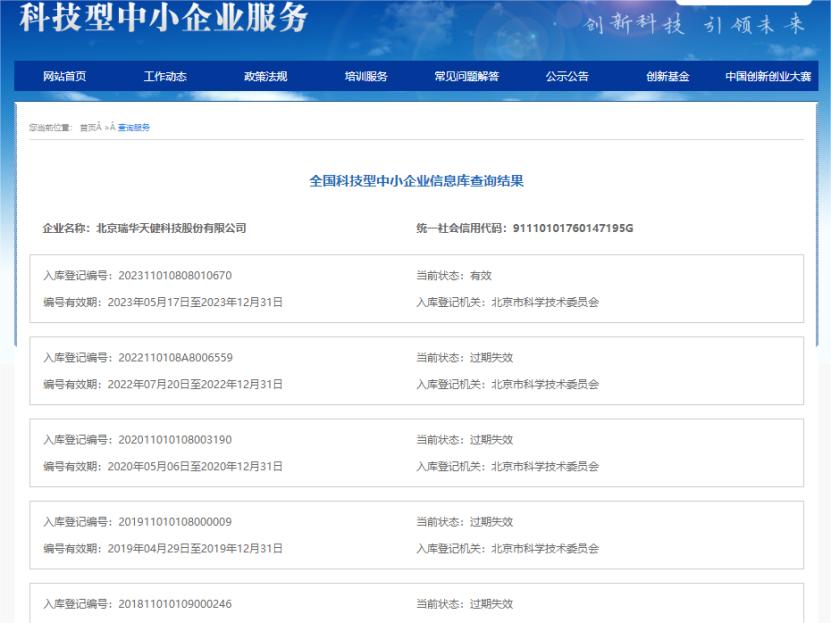
Task: Click 北京市科学技术委员会 in the 2022 record
Action: coord(545,385)
